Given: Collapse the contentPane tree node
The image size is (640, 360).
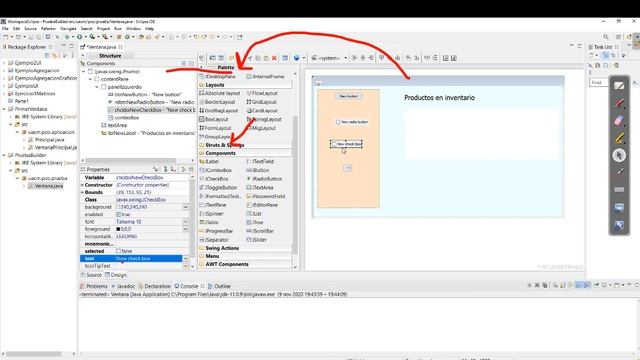Looking at the screenshot, I should 91,79.
